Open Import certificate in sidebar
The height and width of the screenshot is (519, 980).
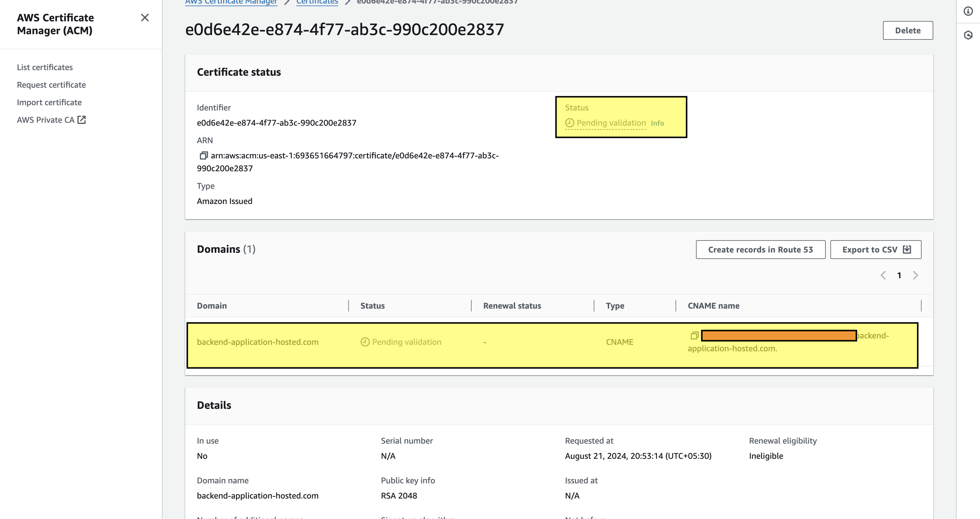(x=49, y=102)
